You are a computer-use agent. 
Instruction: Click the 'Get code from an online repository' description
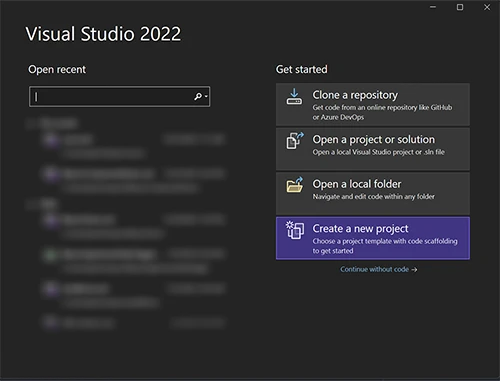coord(382,112)
